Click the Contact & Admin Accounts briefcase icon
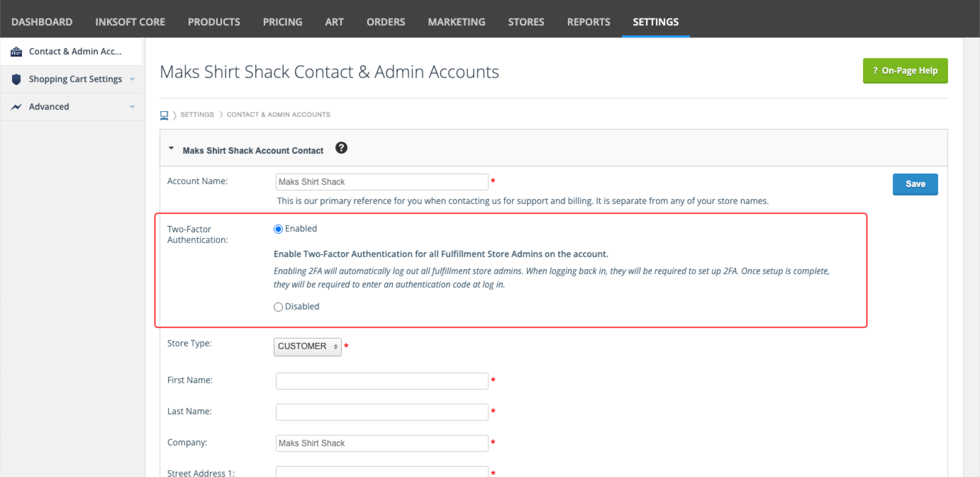 (16, 51)
